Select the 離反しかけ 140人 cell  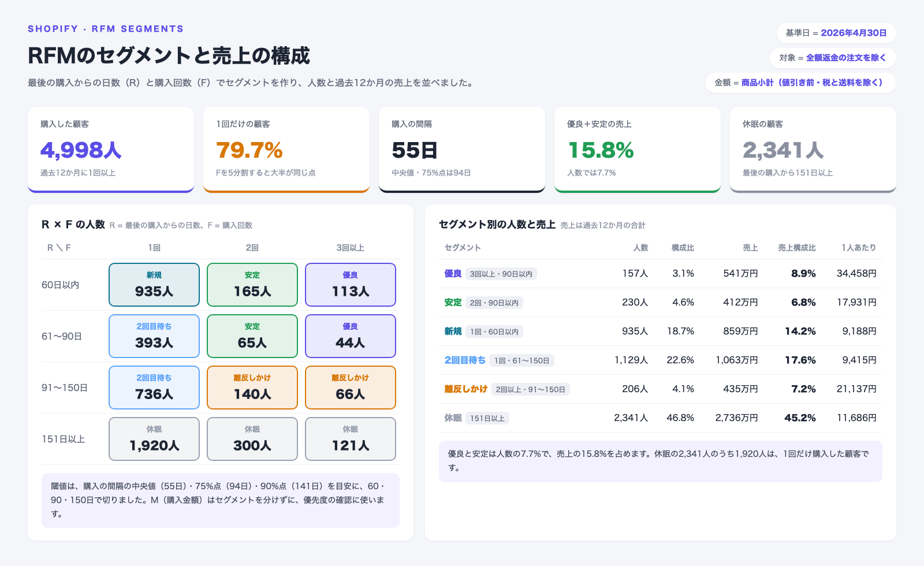(x=252, y=388)
